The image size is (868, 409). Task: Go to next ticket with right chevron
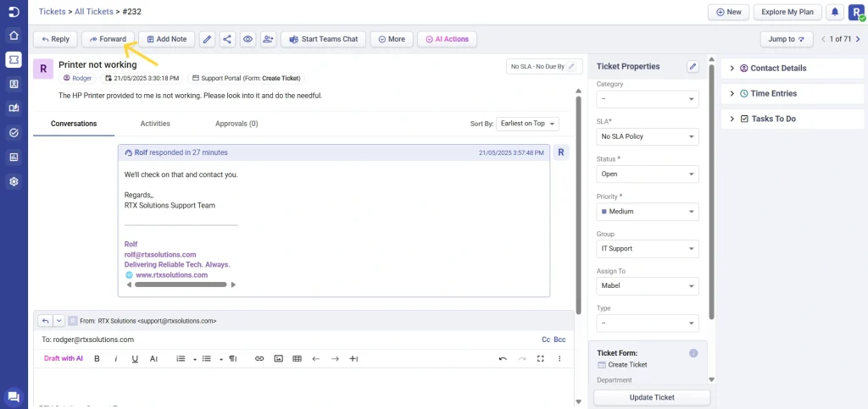(858, 39)
